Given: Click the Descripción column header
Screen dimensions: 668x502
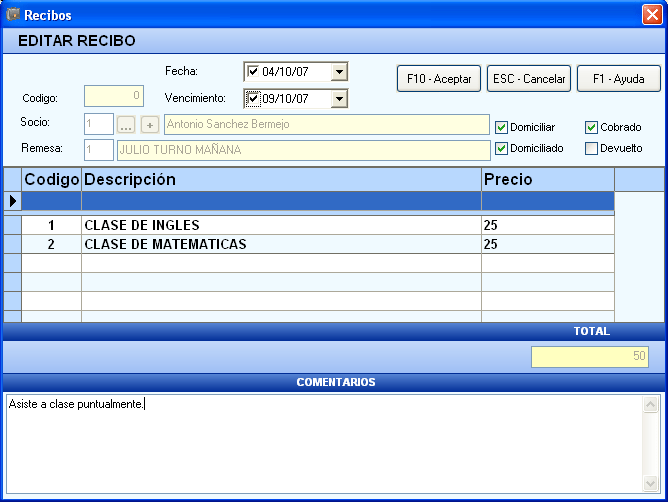Looking at the screenshot, I should point(281,179).
